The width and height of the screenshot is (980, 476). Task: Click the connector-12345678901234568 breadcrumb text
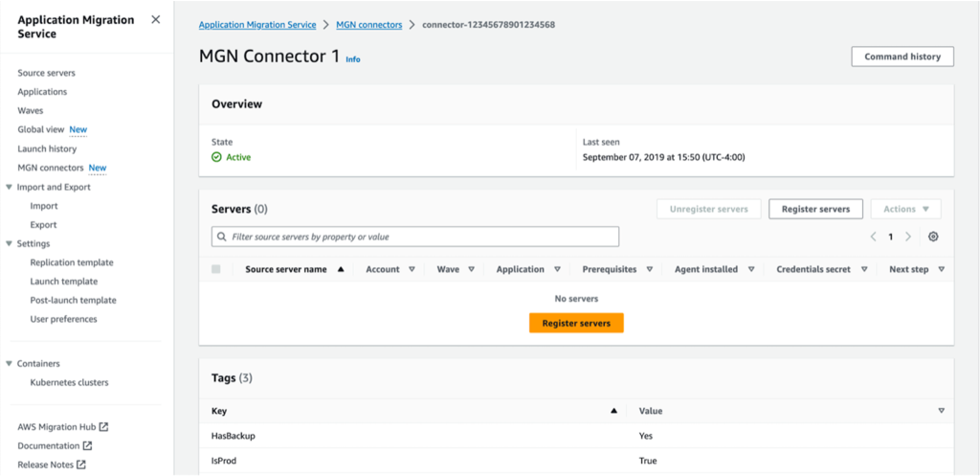point(489,25)
